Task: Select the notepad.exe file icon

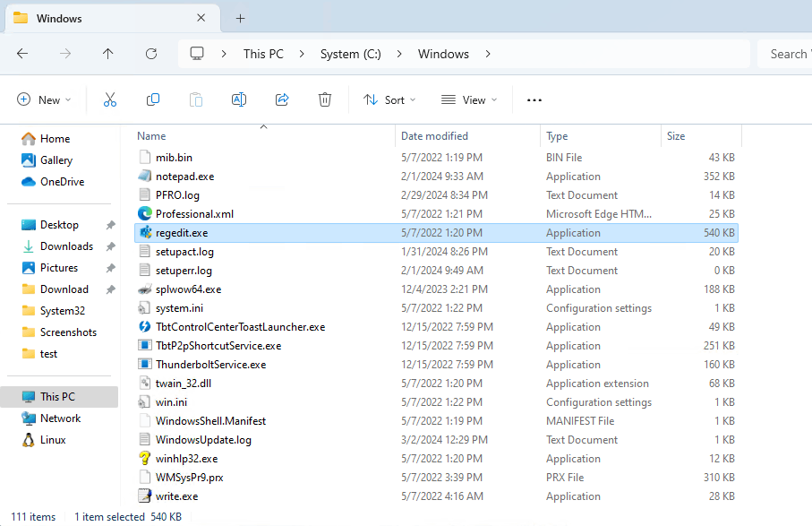Action: [144, 177]
